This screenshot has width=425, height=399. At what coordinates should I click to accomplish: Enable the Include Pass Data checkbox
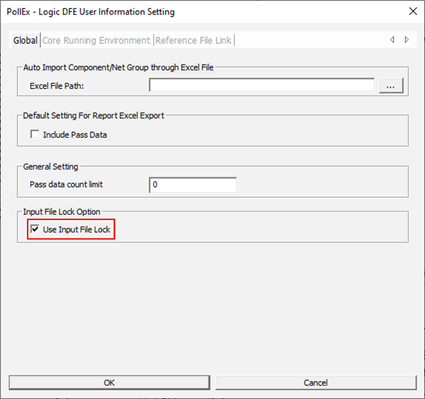coord(35,134)
